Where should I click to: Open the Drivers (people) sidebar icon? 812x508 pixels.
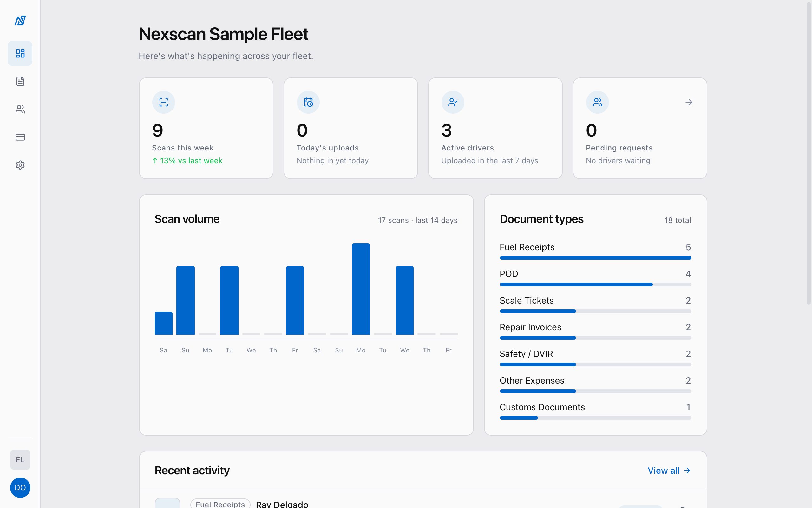pyautogui.click(x=20, y=109)
